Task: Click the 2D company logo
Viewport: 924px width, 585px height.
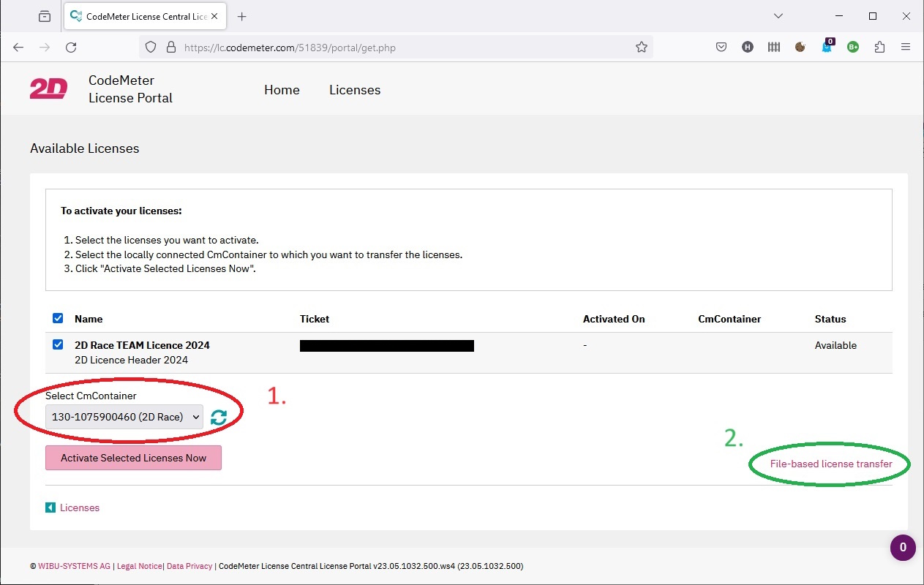Action: click(48, 89)
